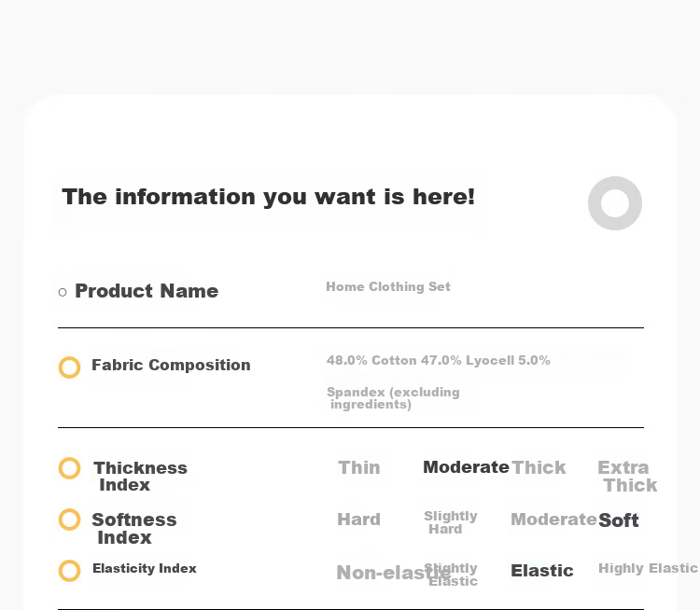Select the Soft softness option
Viewport: 700px width, 610px height.
pyautogui.click(x=618, y=520)
